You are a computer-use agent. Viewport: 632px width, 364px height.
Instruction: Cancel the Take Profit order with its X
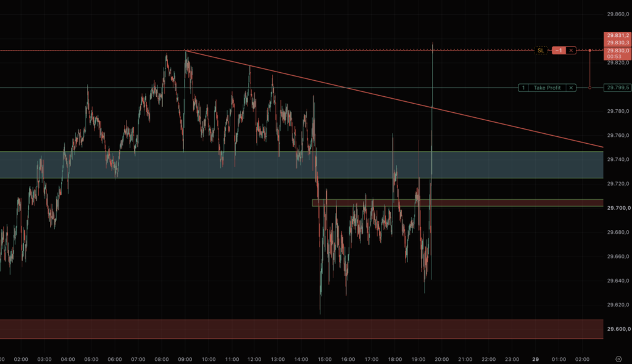pos(571,88)
